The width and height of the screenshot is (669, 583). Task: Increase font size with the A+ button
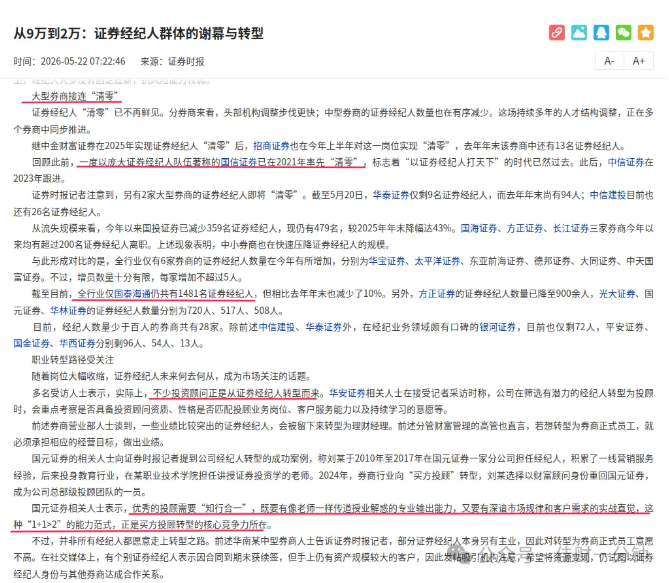tap(638, 61)
